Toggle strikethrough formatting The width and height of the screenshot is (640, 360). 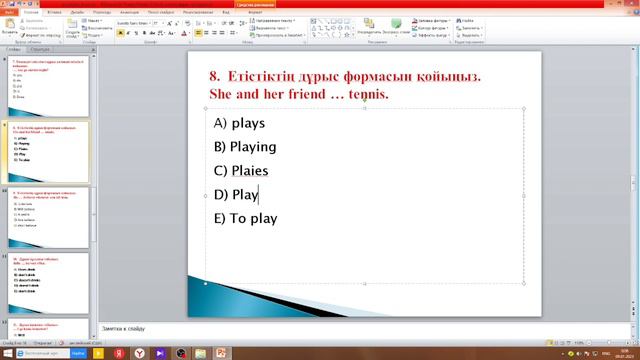(x=152, y=33)
